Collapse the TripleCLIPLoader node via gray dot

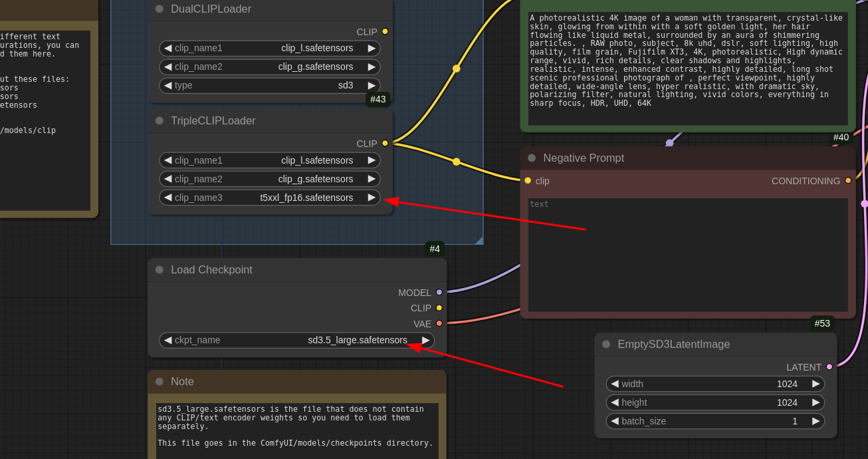coord(160,120)
